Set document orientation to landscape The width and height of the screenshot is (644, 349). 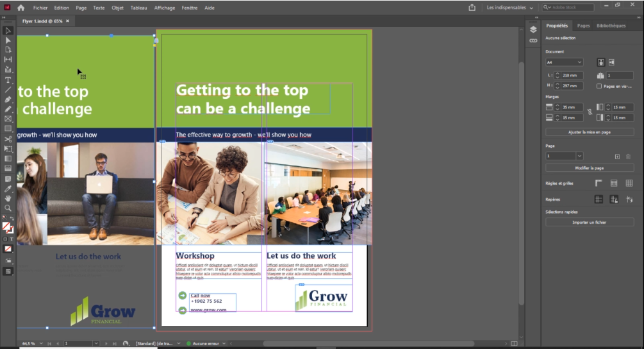coord(611,62)
